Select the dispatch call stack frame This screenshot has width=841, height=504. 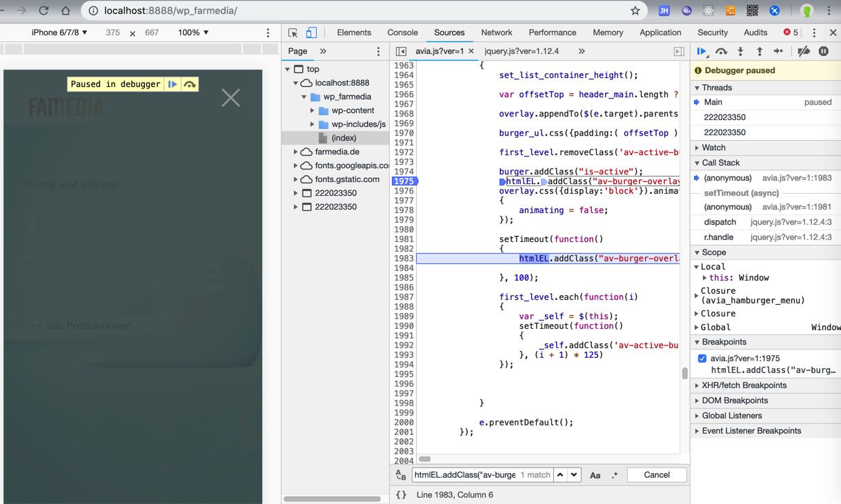click(x=720, y=222)
